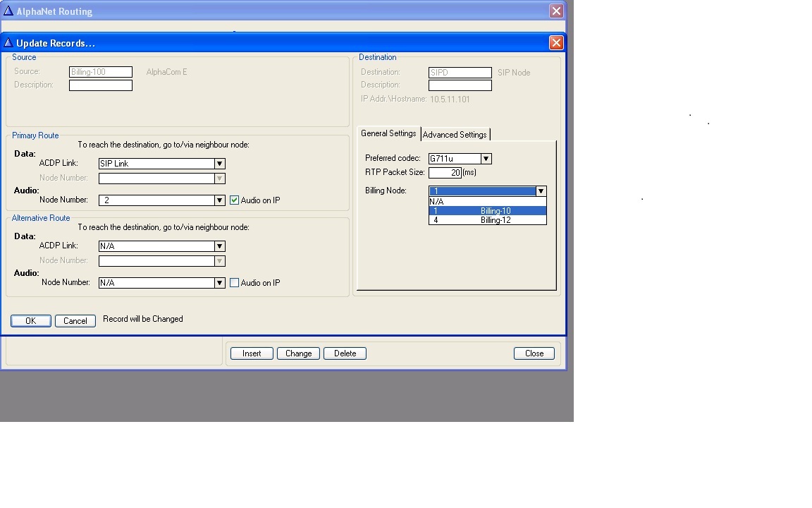Screen dimensions: 812x508
Task: Open the Preferred codec dropdown
Action: point(486,159)
